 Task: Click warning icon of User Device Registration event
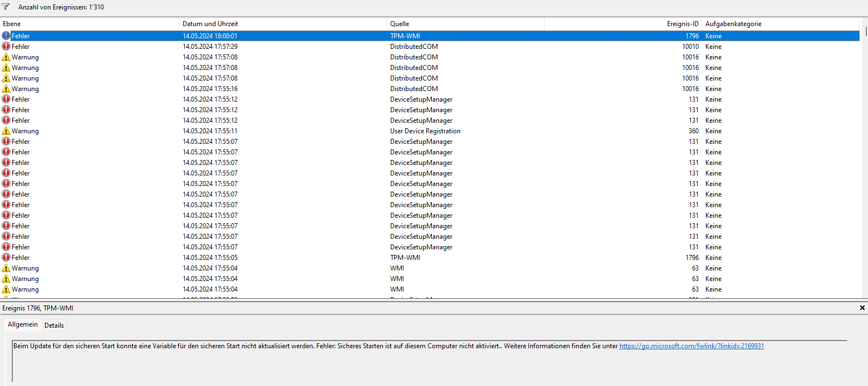pos(6,131)
